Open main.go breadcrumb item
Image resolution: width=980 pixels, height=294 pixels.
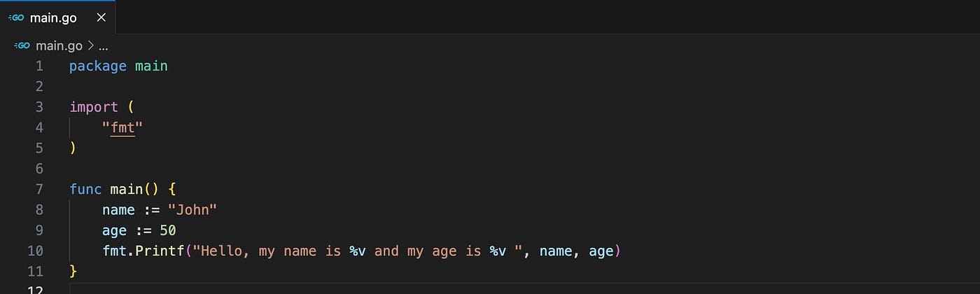click(59, 46)
